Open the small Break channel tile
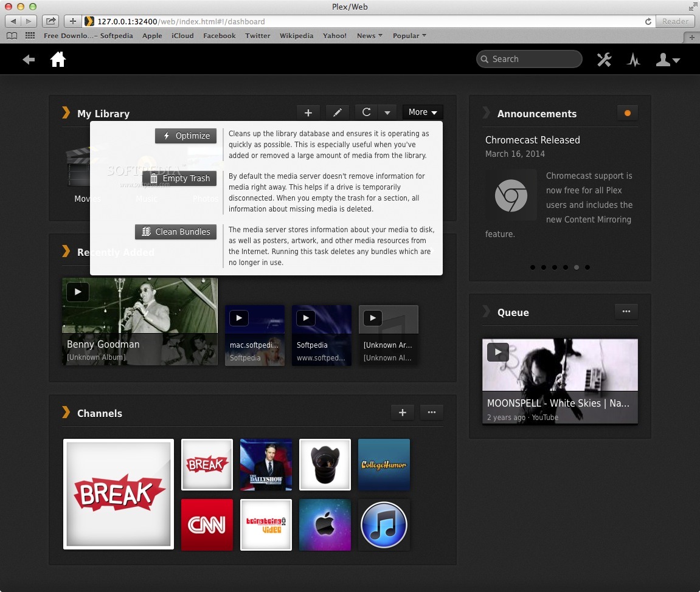The width and height of the screenshot is (700, 592). (x=207, y=464)
